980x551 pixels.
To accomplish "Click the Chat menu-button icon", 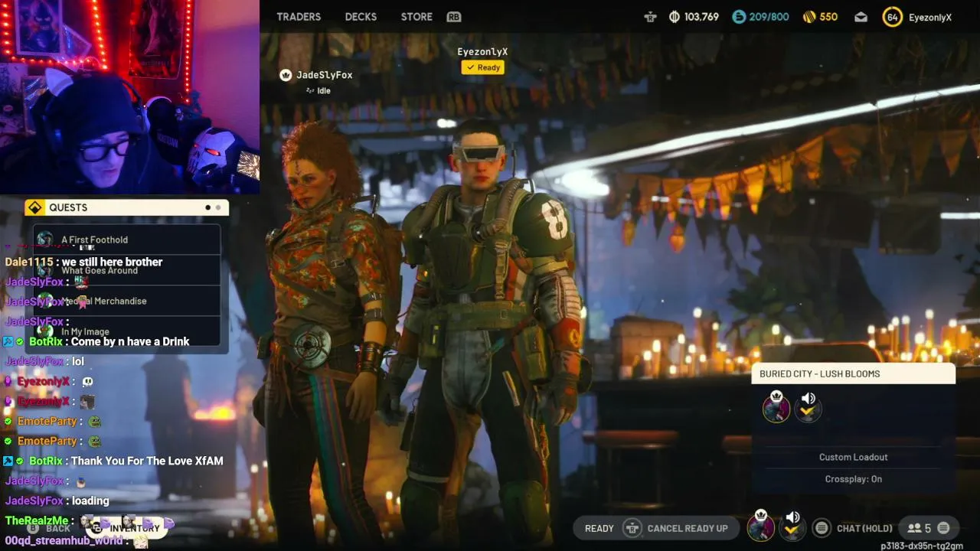I will (822, 528).
